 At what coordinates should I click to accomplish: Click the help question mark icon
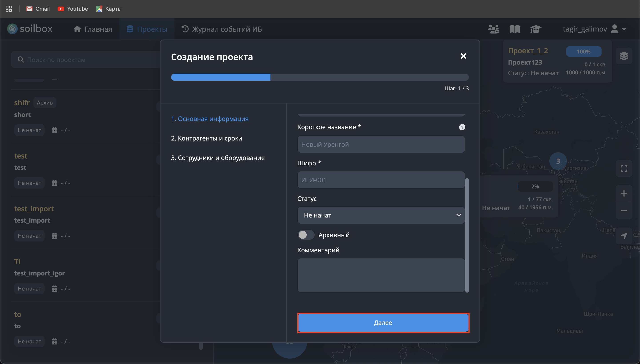tap(462, 127)
